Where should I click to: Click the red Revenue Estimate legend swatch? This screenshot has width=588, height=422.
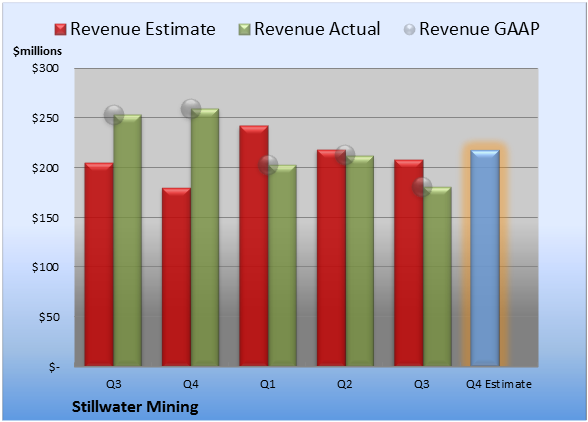[x=60, y=30]
